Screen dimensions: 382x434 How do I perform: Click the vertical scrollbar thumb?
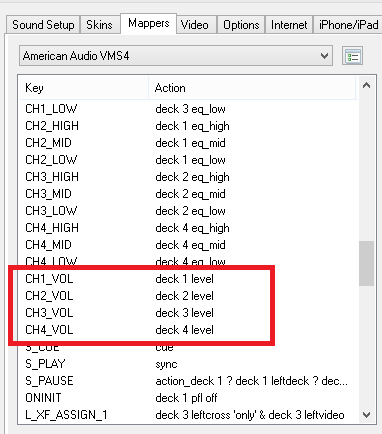366,263
